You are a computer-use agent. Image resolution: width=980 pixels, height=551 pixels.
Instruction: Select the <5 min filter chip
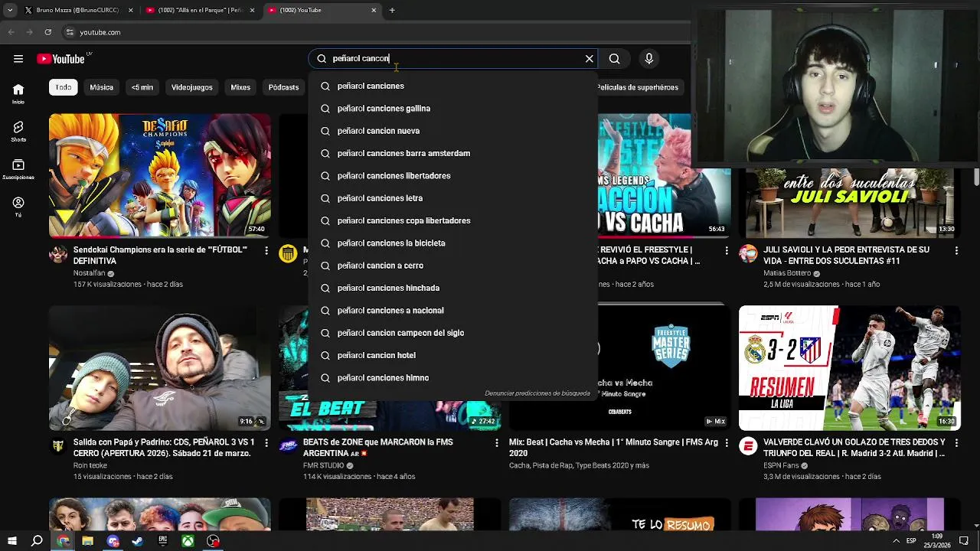pos(142,87)
